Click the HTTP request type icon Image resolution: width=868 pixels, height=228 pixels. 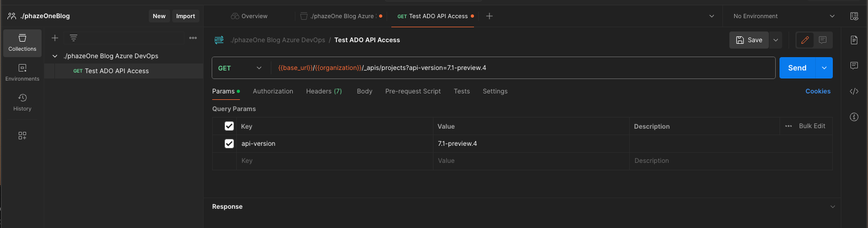tap(219, 40)
